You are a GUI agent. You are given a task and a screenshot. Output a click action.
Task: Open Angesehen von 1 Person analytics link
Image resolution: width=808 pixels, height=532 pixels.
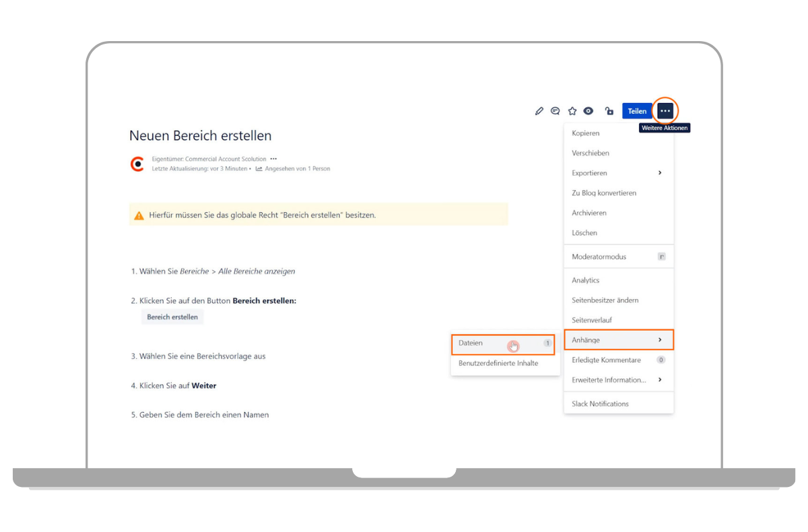tap(297, 169)
